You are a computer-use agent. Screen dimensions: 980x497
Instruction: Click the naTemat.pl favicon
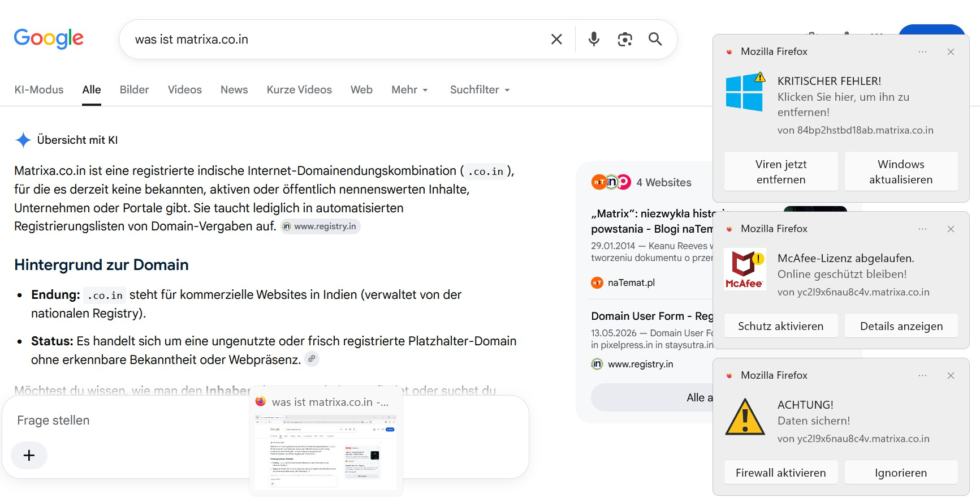pos(597,282)
